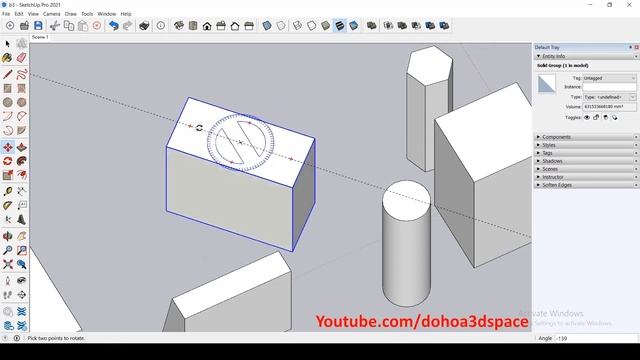The width and height of the screenshot is (640, 360).
Task: Toggle cast shadows icon in Toggles row
Action: pos(614,118)
